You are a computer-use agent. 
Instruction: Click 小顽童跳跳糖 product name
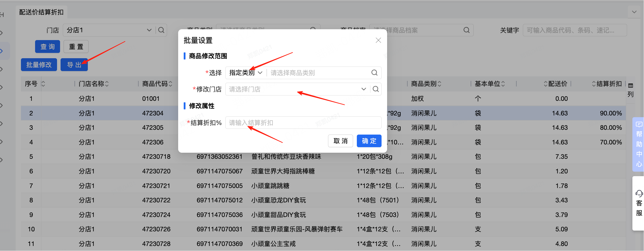[x=270, y=186]
